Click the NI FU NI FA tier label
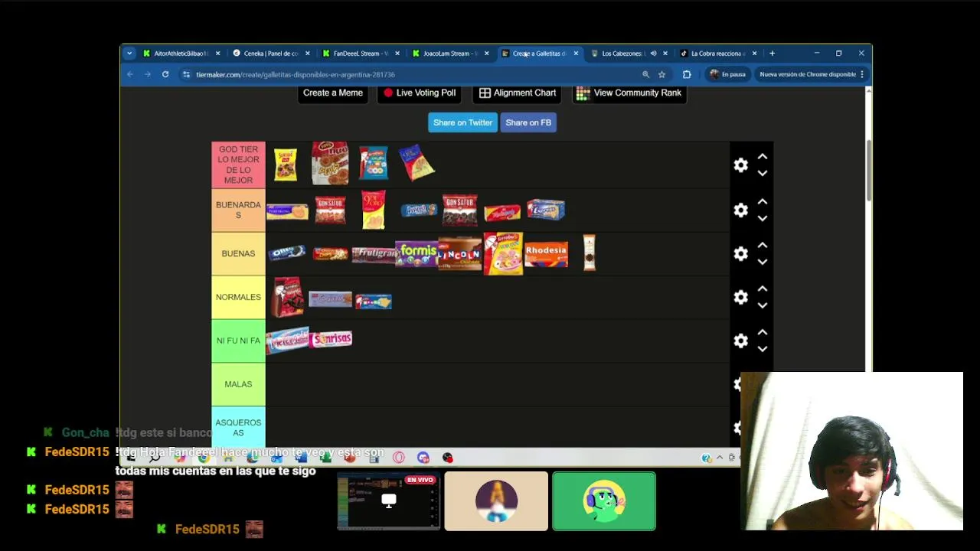 pyautogui.click(x=238, y=341)
